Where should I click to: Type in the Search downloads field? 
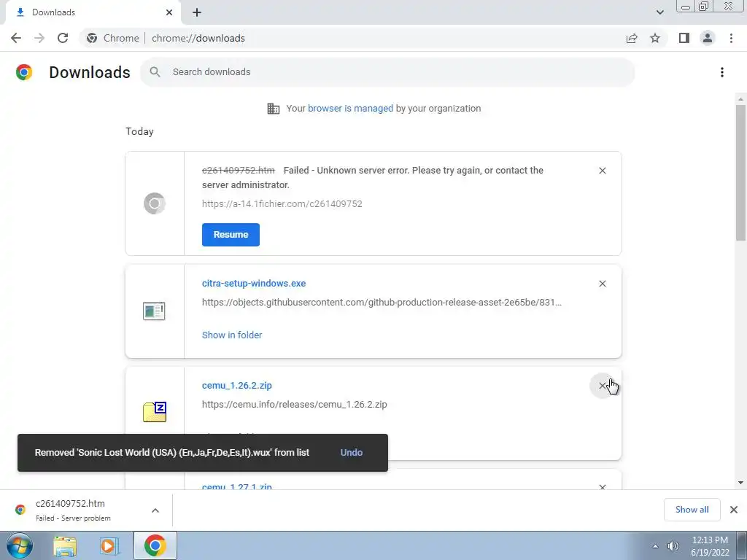pos(387,72)
